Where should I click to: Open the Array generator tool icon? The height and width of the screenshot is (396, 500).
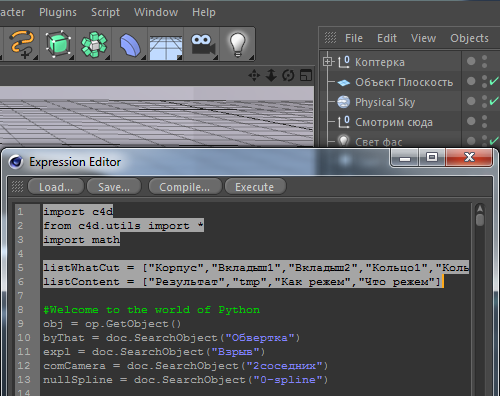[94, 44]
